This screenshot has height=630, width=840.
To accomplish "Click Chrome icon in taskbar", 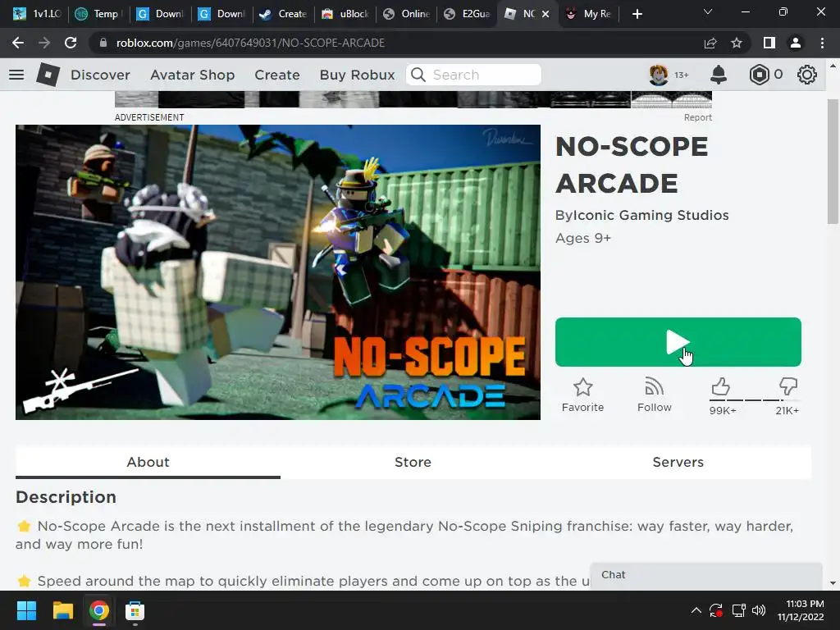I will point(98,610).
